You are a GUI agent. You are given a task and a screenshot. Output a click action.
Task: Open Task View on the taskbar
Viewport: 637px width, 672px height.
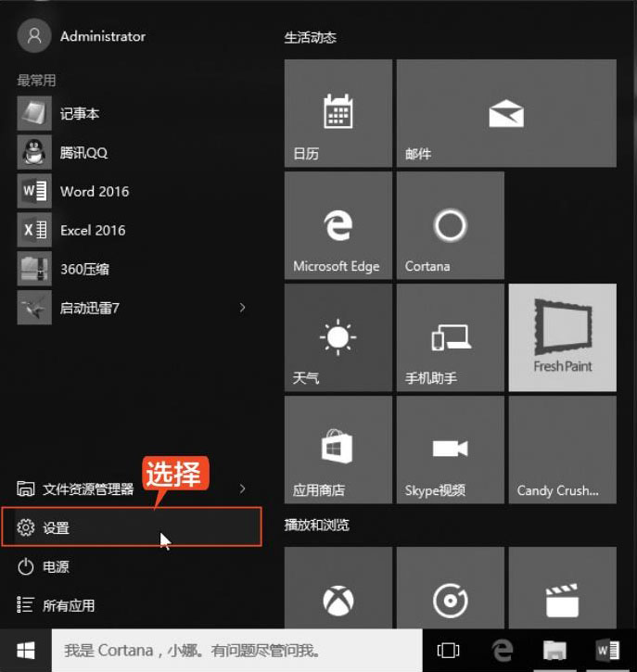(448, 651)
